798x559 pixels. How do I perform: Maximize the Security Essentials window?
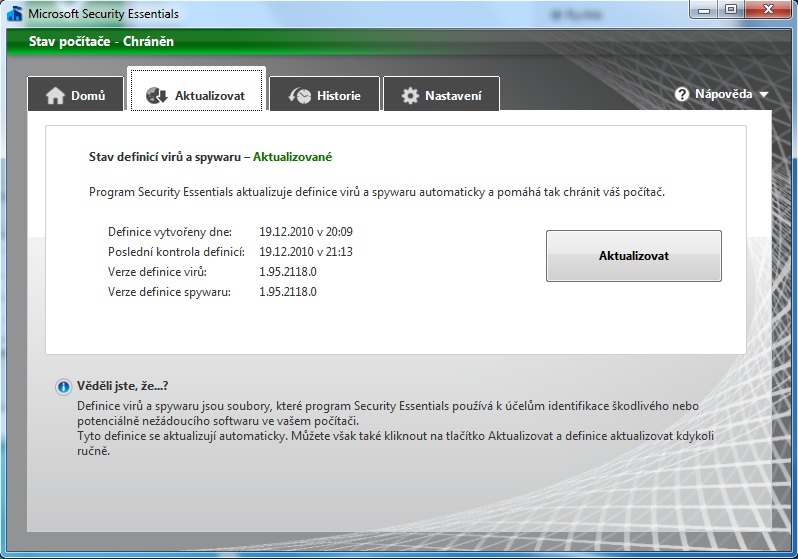pyautogui.click(x=731, y=9)
